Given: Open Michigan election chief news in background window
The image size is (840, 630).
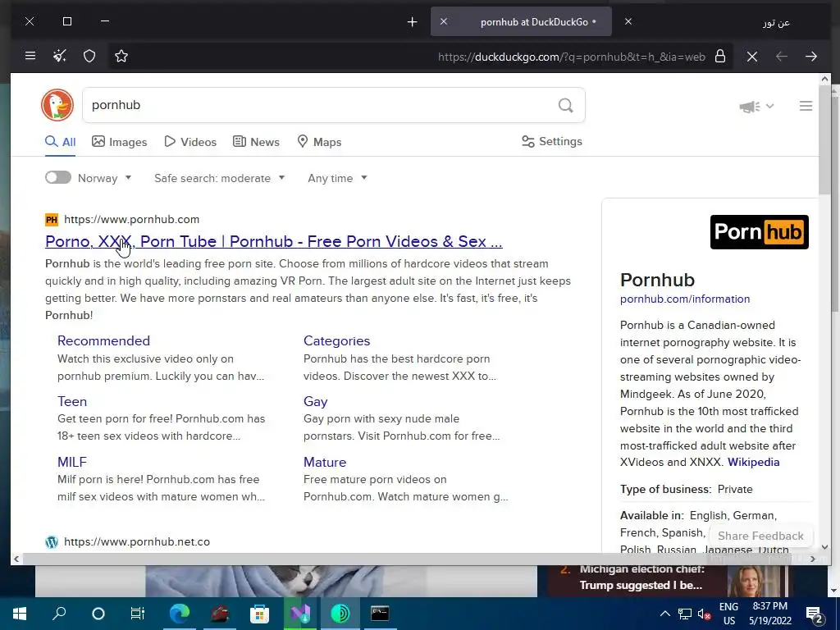Looking at the screenshot, I should point(641,577).
